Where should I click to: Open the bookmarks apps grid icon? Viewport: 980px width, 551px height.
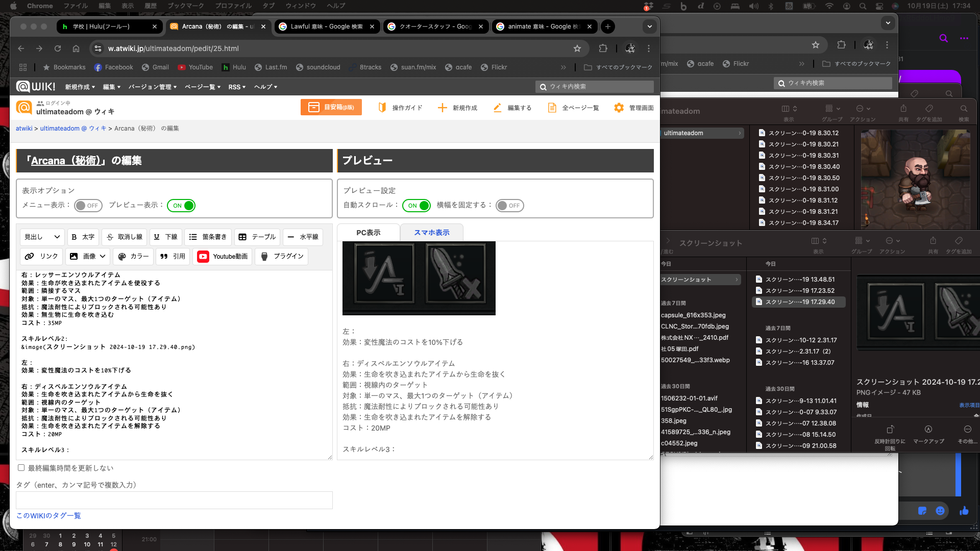pos(23,67)
